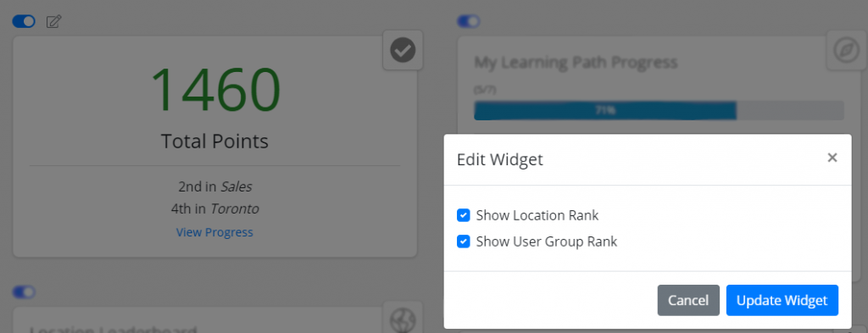The image size is (868, 333).
Task: Toggle the switch above the Location Leaderboard widget
Action: 24,291
